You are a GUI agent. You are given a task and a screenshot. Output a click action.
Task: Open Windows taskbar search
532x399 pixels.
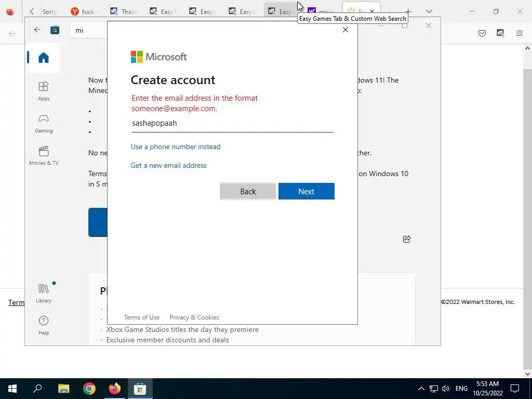[x=37, y=389]
